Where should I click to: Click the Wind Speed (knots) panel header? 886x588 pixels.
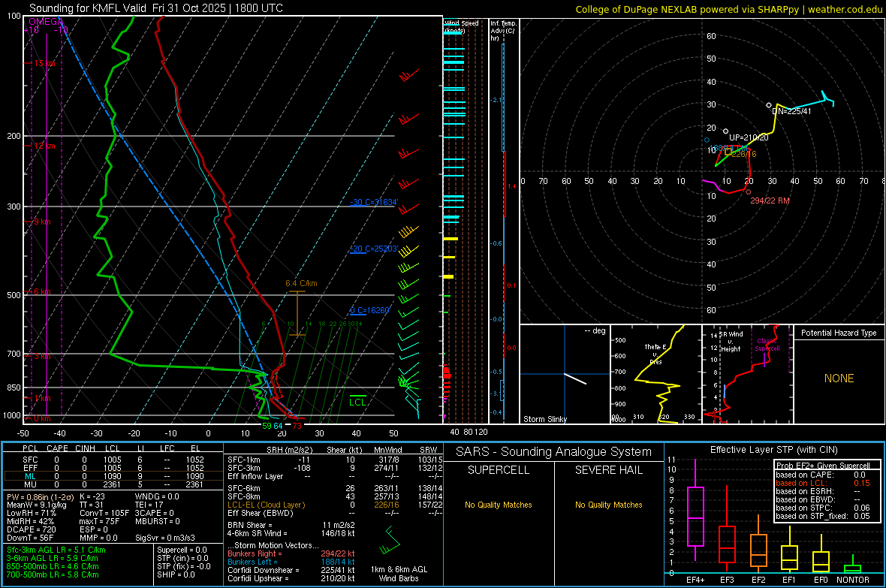tap(462, 26)
